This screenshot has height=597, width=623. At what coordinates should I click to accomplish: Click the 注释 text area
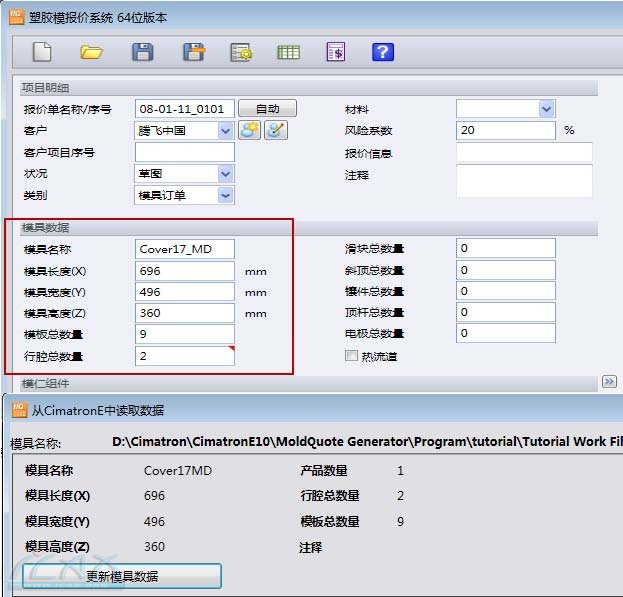coord(524,181)
